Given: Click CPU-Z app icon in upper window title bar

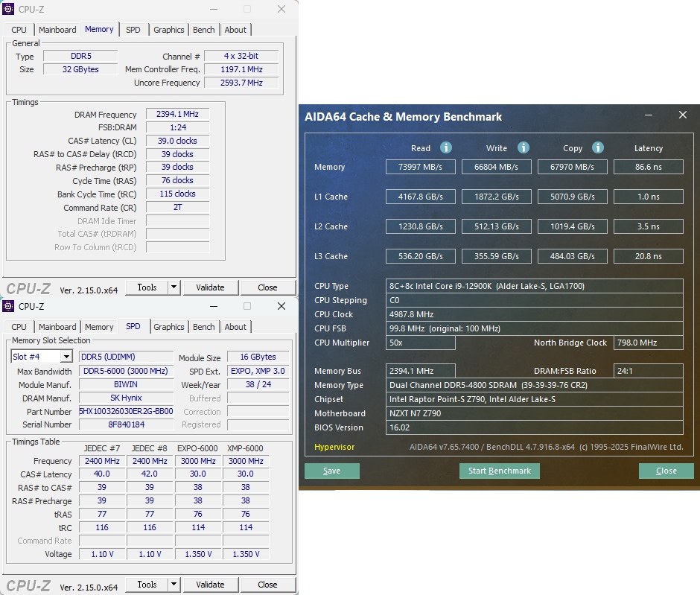Looking at the screenshot, I should (x=9, y=9).
